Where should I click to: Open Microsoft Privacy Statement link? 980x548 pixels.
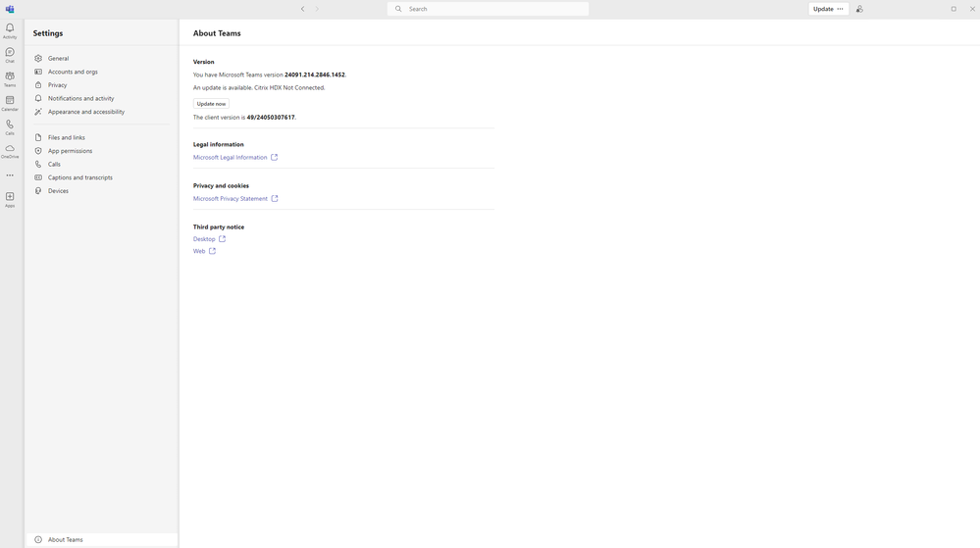coord(230,199)
